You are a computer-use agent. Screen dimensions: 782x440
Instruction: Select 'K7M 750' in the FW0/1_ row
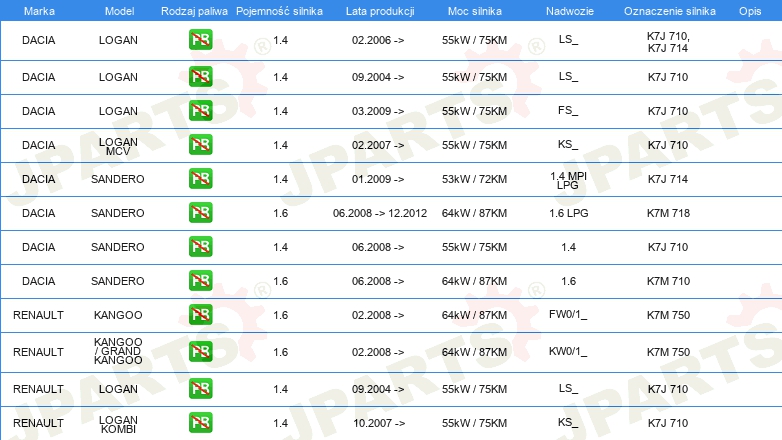coord(668,315)
